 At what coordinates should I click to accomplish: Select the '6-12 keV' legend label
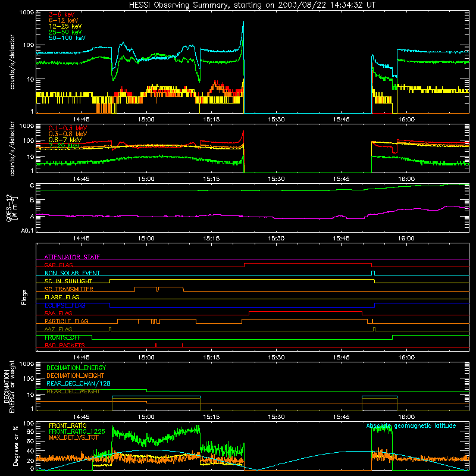63,20
